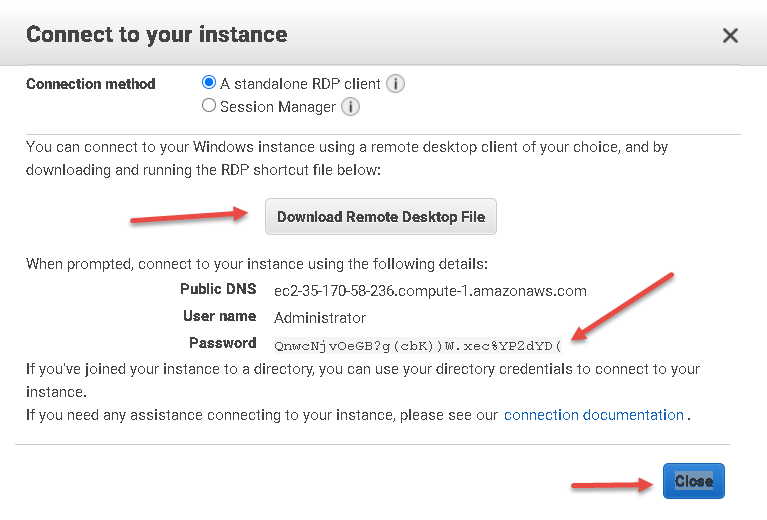
Task: Open the connection documentation link
Action: coord(594,415)
